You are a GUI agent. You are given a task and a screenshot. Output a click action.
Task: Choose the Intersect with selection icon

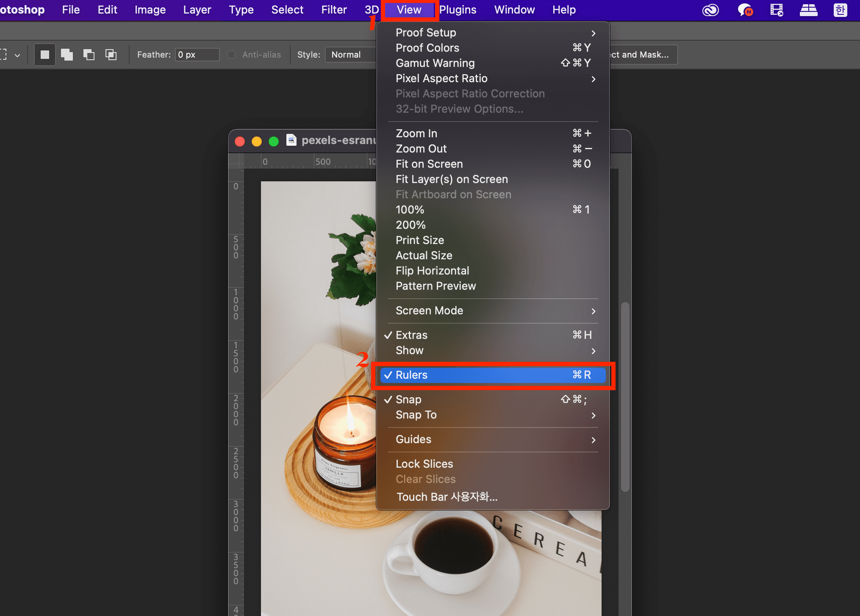[x=111, y=55]
